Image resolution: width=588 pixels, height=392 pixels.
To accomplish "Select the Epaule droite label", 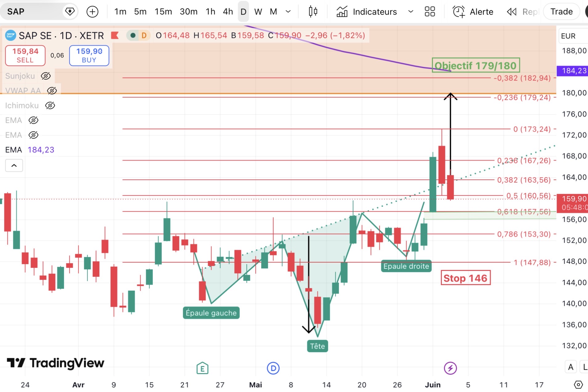I will [406, 266].
